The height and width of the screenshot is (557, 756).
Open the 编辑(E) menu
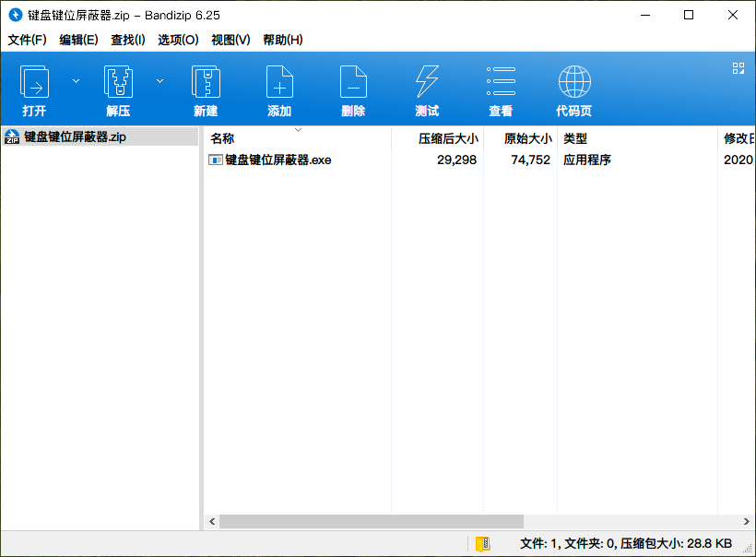pyautogui.click(x=78, y=40)
